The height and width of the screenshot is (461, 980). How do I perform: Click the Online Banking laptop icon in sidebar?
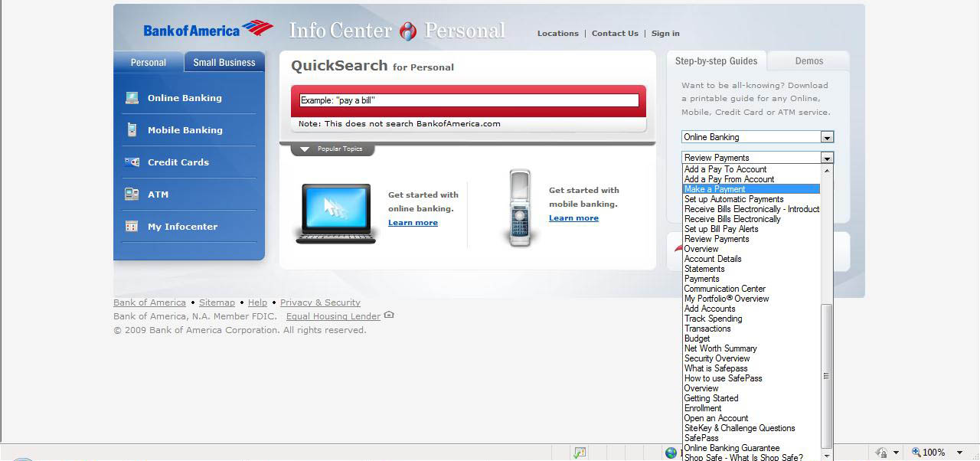point(132,98)
